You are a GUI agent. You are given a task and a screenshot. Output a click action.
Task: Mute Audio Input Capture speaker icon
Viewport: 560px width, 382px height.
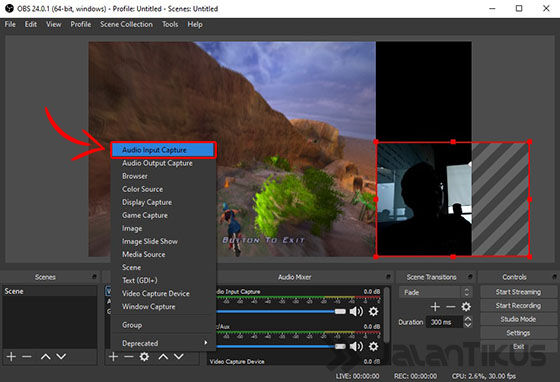click(x=356, y=312)
